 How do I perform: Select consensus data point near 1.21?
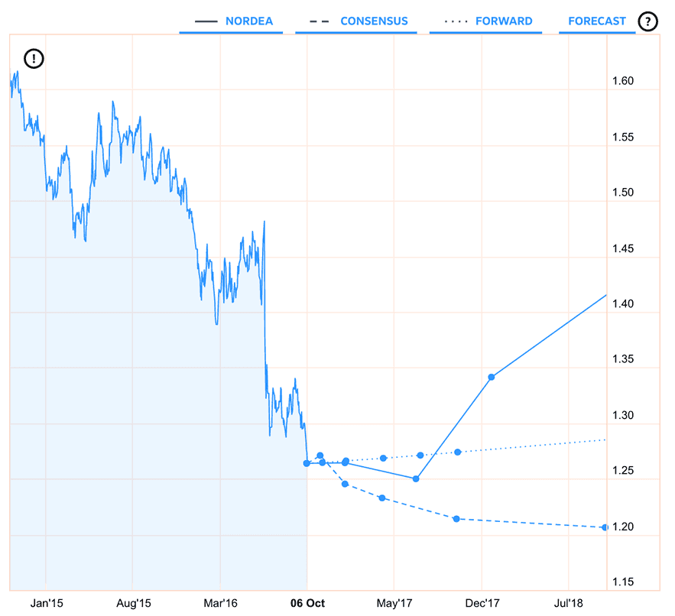point(456,519)
